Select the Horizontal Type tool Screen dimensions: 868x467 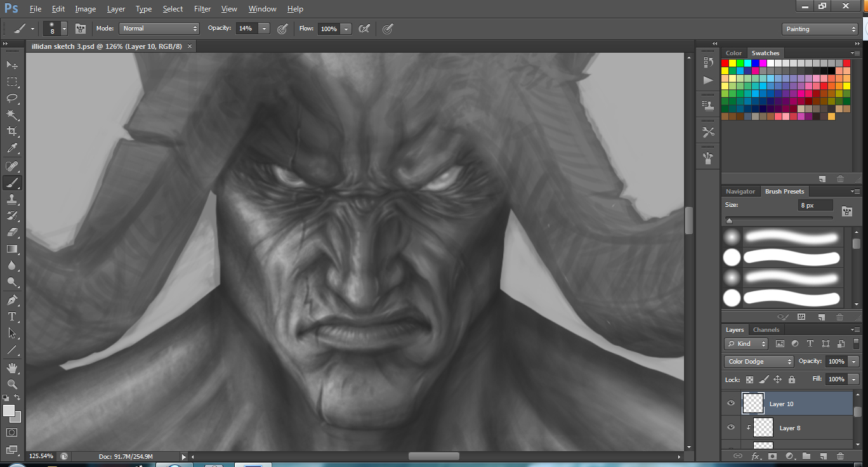tap(12, 316)
